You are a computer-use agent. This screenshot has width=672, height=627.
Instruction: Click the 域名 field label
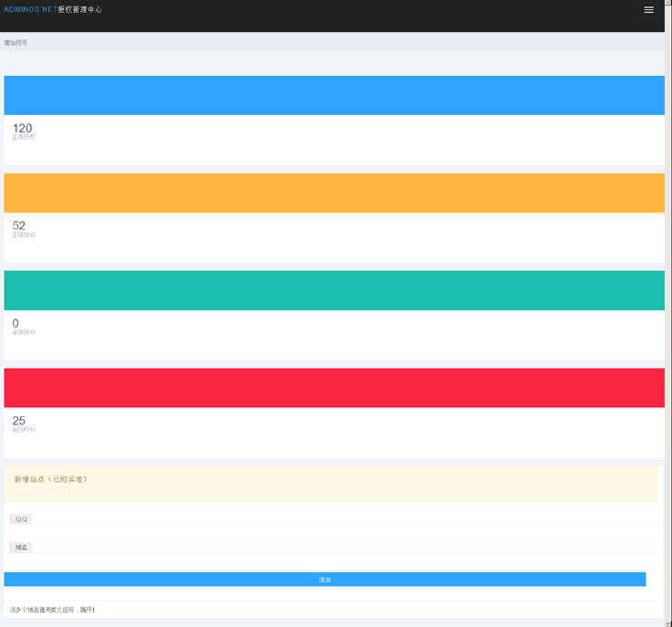21,548
